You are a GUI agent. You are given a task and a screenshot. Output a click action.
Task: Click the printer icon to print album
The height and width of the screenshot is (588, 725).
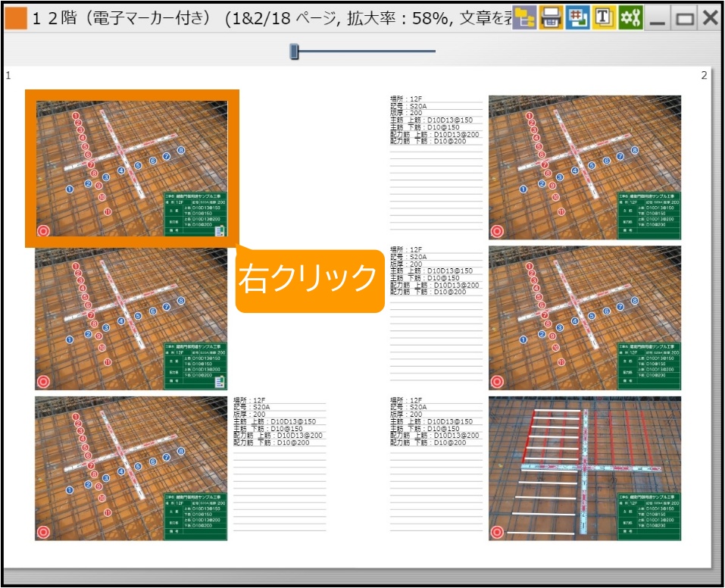552,17
